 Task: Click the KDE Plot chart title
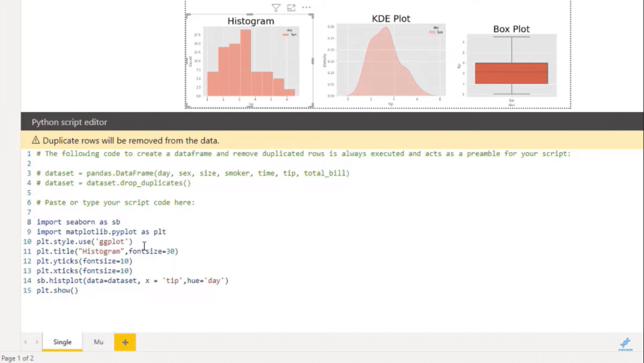tap(391, 18)
